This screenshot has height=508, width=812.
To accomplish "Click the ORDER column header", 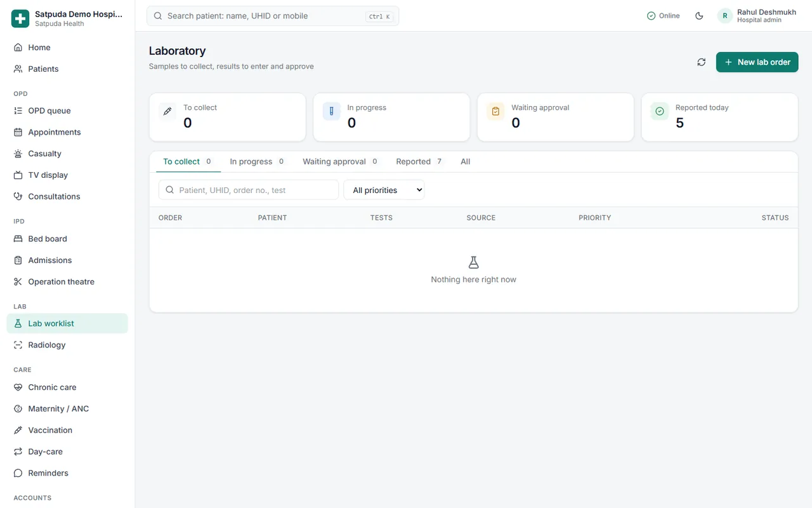I will pyautogui.click(x=170, y=218).
